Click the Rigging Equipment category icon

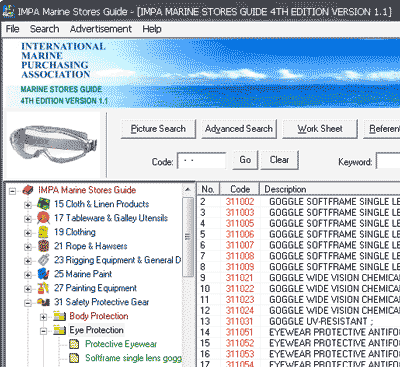[43, 260]
